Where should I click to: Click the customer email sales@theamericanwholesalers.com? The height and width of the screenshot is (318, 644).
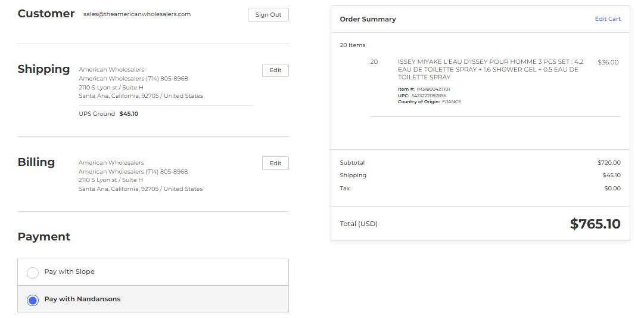[137, 14]
